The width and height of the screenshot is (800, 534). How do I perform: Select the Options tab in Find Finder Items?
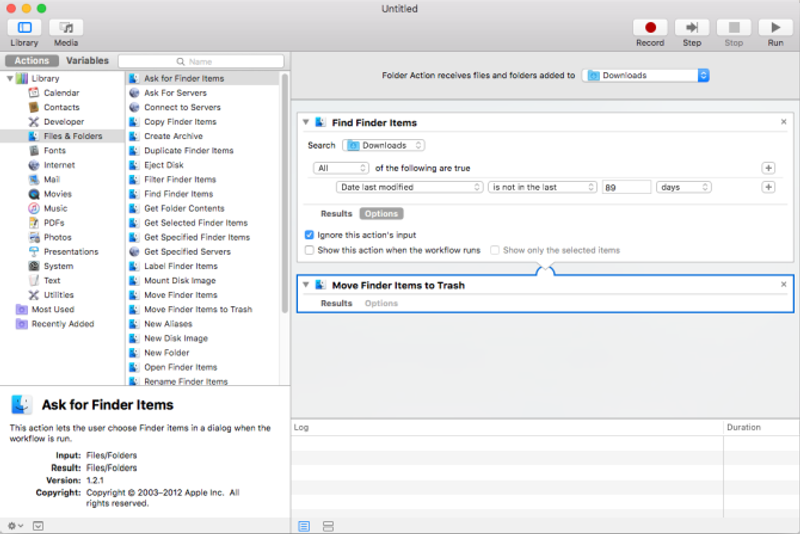[381, 214]
